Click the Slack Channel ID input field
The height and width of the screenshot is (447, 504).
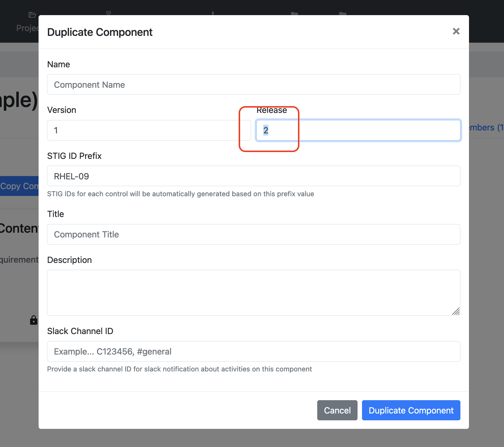click(253, 351)
